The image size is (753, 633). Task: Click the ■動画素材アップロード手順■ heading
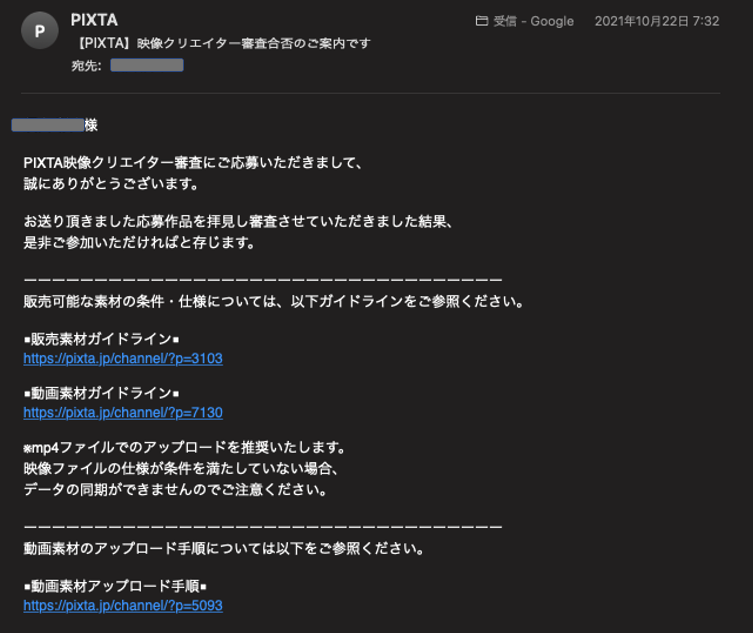click(x=115, y=586)
